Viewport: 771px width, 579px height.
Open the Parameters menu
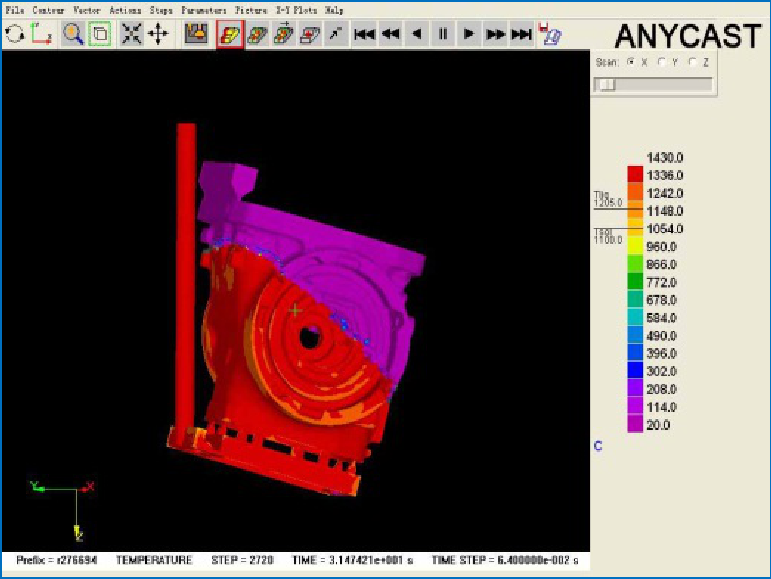click(205, 9)
